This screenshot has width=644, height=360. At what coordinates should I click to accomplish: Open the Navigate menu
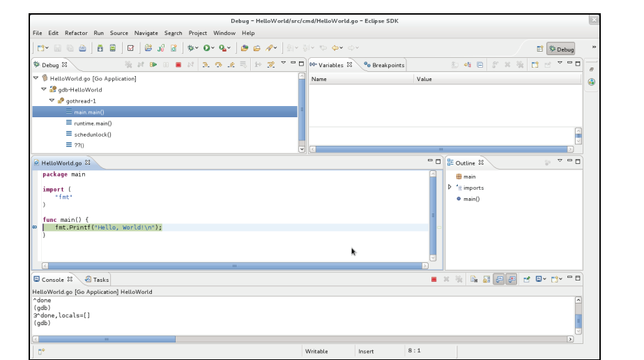point(146,33)
